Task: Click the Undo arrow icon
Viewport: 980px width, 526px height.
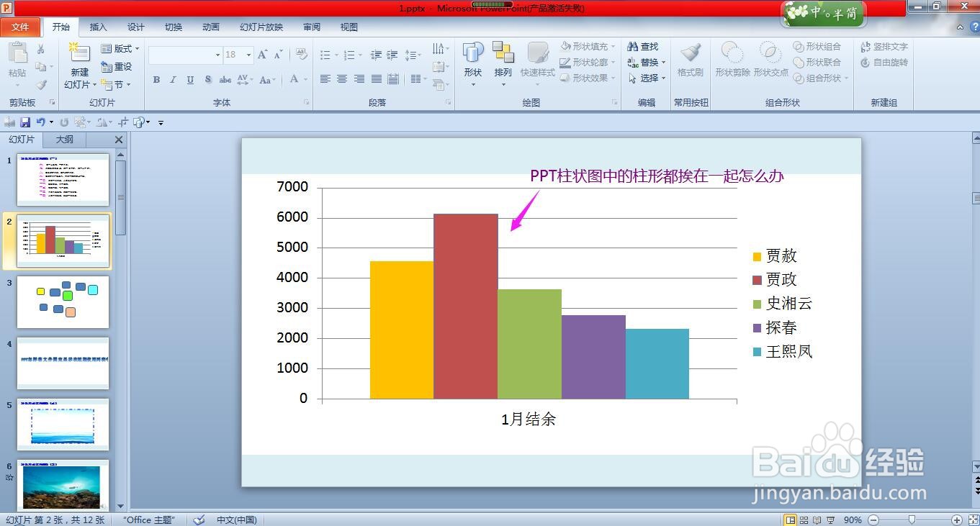Action: (x=41, y=122)
